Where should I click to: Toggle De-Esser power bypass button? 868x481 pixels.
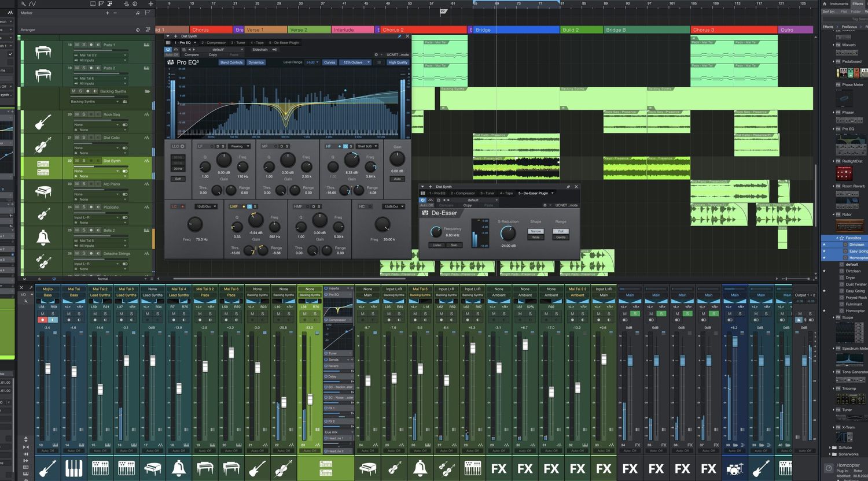pyautogui.click(x=423, y=200)
